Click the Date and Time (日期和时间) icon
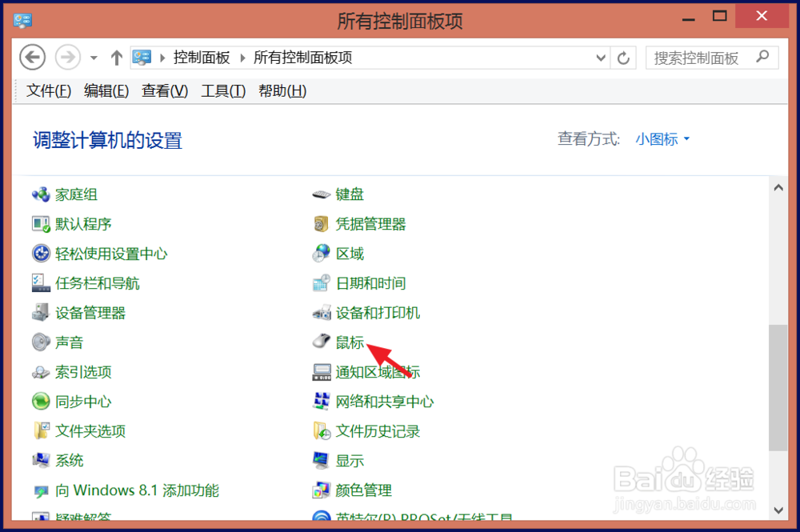 coord(322,283)
